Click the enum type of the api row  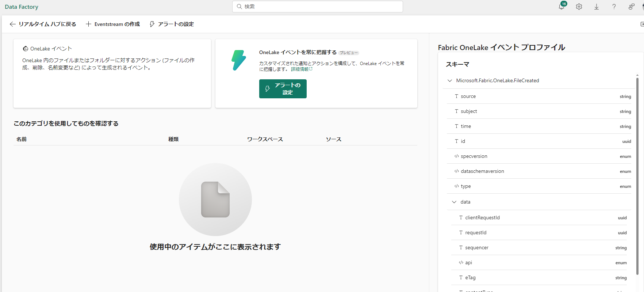point(621,263)
